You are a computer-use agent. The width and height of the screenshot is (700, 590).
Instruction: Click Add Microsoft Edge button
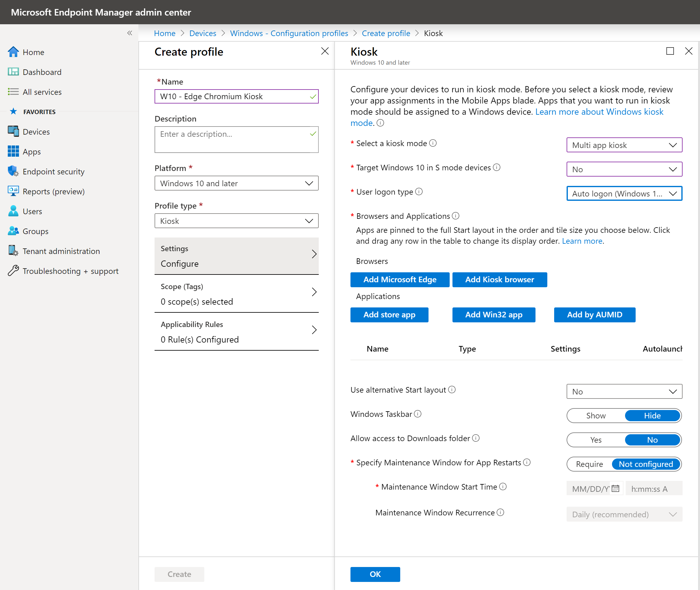click(400, 279)
